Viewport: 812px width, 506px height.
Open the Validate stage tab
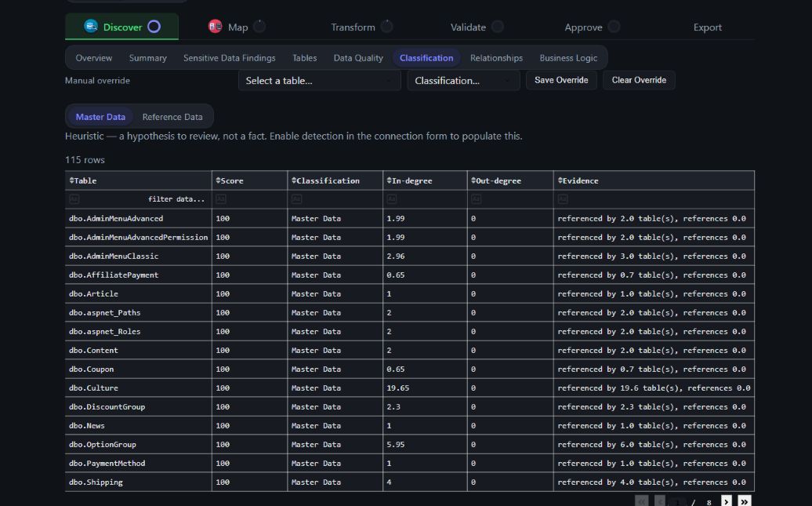(x=477, y=27)
